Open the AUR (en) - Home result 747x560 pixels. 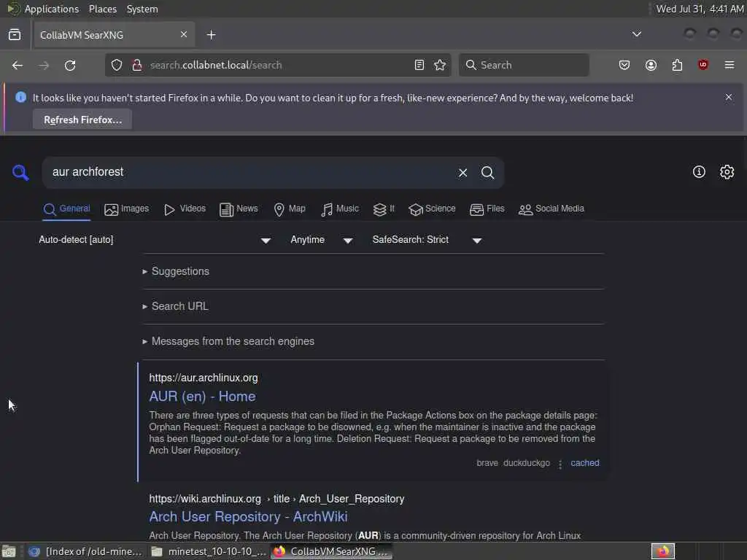tap(203, 396)
